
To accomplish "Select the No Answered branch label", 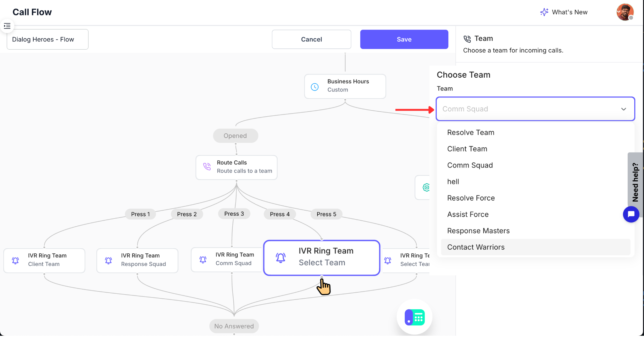I will point(234,326).
